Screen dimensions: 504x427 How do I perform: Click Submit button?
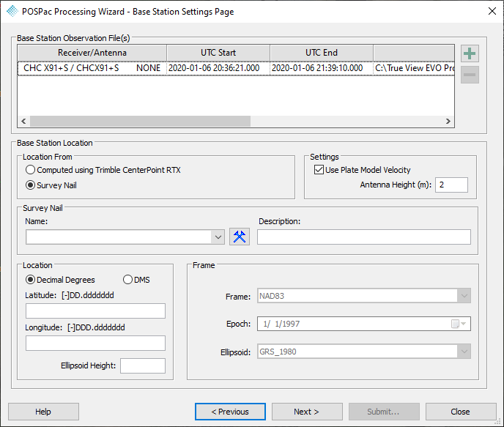point(384,412)
